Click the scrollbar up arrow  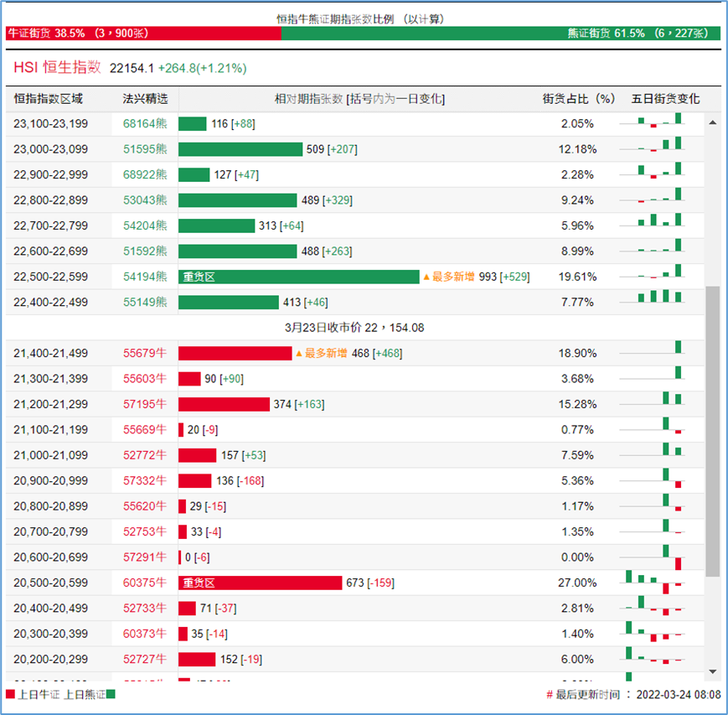(713, 122)
